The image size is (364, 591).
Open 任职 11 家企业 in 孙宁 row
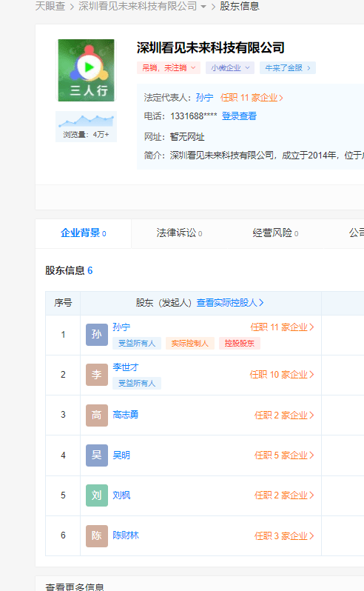[x=282, y=327]
